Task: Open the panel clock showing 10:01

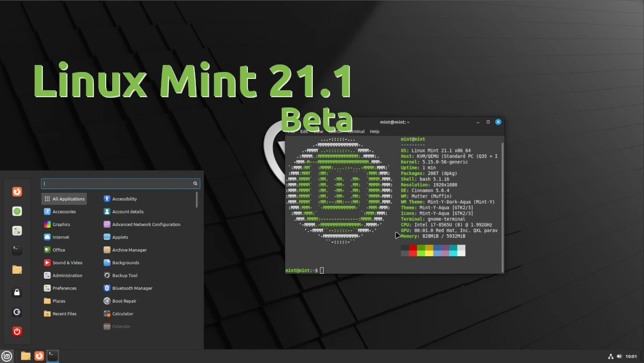Action: tap(631, 356)
